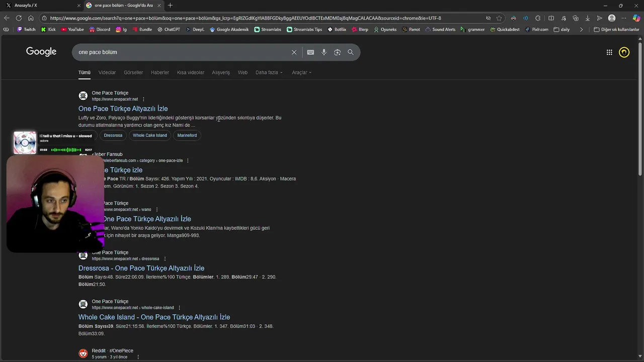Select the Web search tab
The image size is (644, 362).
click(x=243, y=72)
